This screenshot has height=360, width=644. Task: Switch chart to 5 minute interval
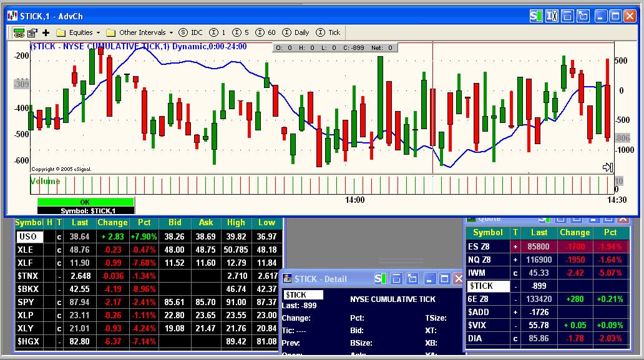point(241,32)
